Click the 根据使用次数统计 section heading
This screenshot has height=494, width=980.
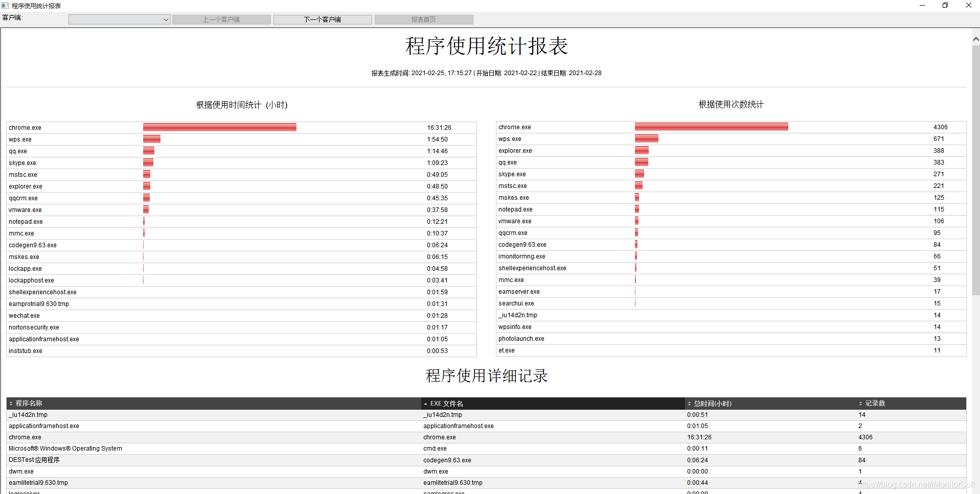pos(731,104)
